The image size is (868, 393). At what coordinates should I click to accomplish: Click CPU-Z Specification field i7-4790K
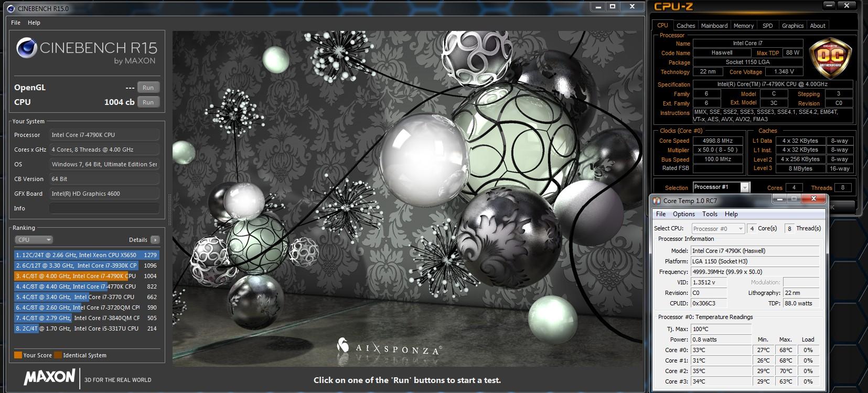[773, 84]
